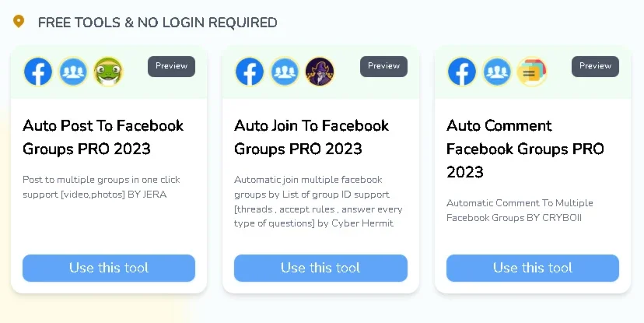The height and width of the screenshot is (323, 644).
Task: Click the wizard Cyber Hermit avatar icon
Action: (x=320, y=72)
